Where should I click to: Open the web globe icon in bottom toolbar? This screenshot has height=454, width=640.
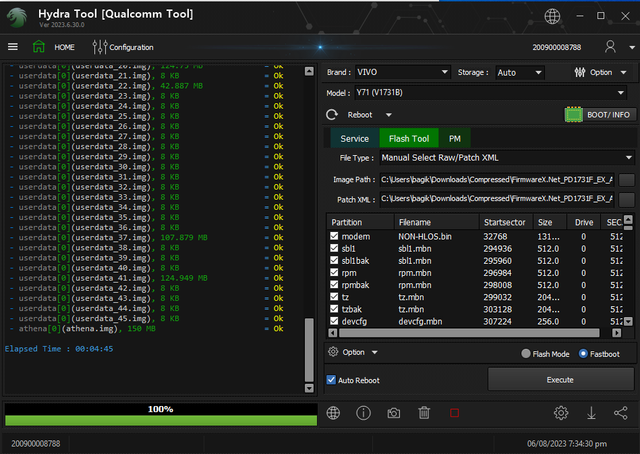click(333, 413)
